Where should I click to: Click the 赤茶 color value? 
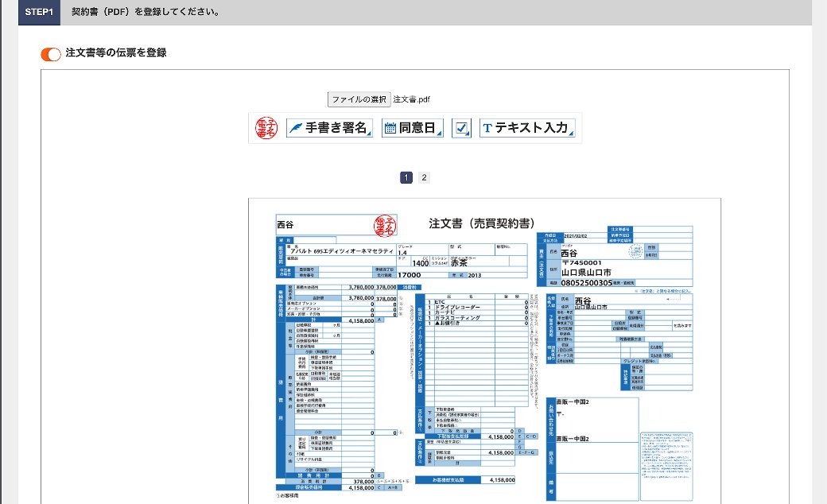click(459, 262)
